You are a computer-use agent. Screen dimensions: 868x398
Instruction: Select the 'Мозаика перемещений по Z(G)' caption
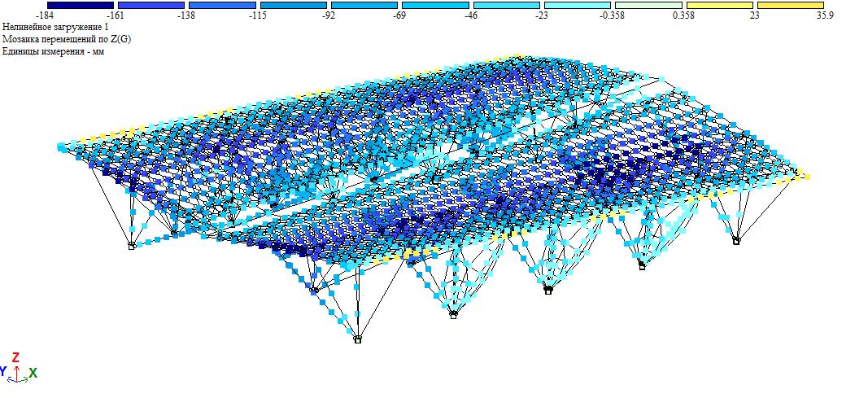[67, 39]
